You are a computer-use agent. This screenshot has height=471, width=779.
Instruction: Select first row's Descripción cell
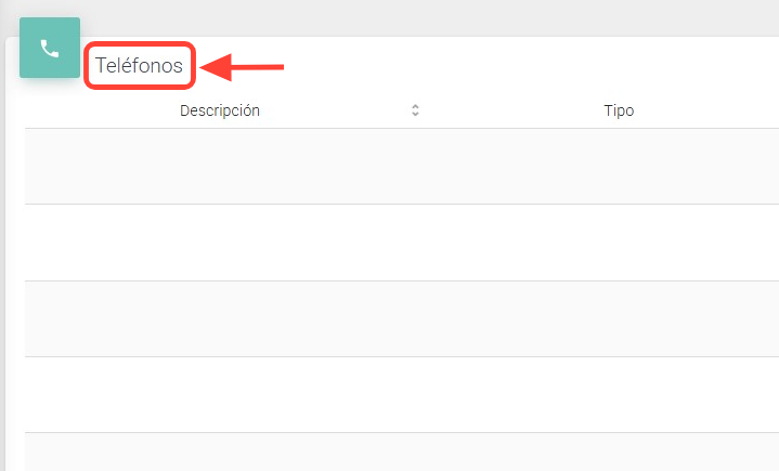[220, 166]
